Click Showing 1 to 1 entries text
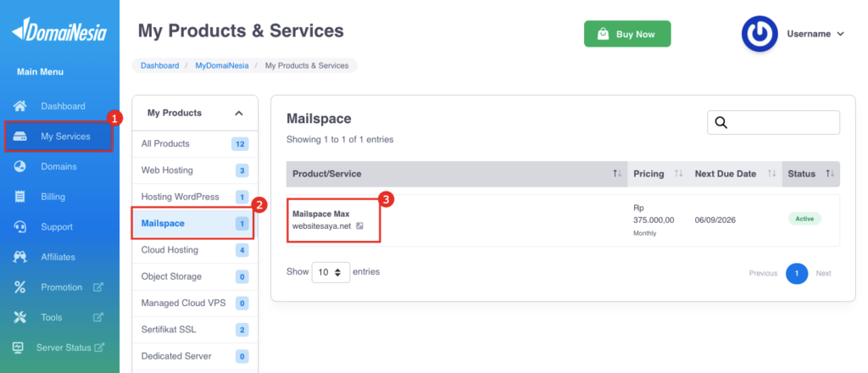 [x=340, y=140]
